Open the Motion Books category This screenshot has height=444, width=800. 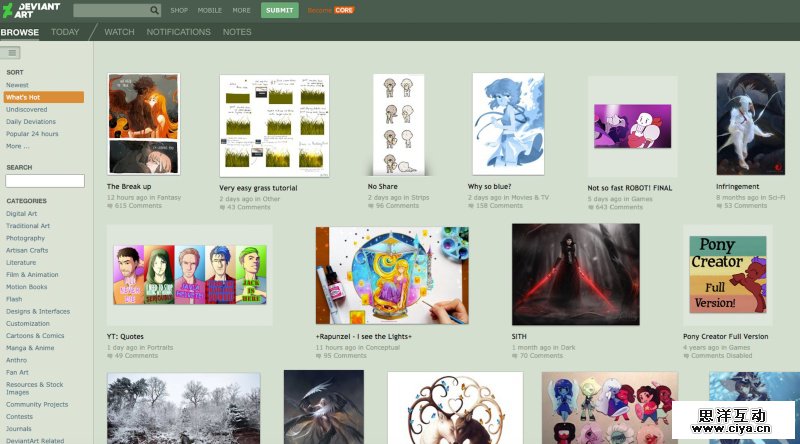[x=27, y=287]
